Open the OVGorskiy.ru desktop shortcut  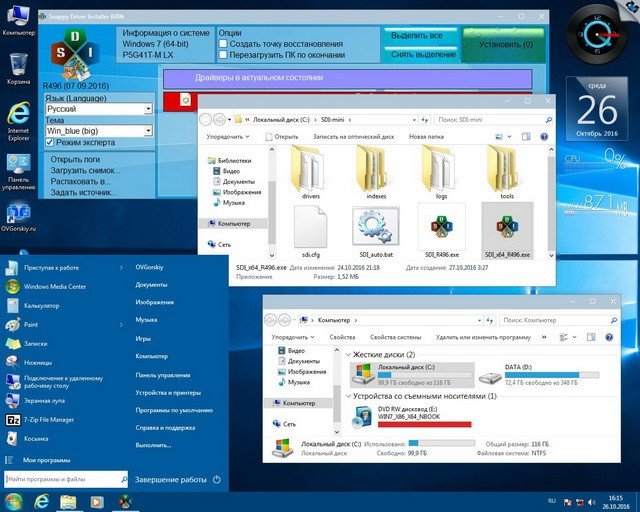coord(18,216)
